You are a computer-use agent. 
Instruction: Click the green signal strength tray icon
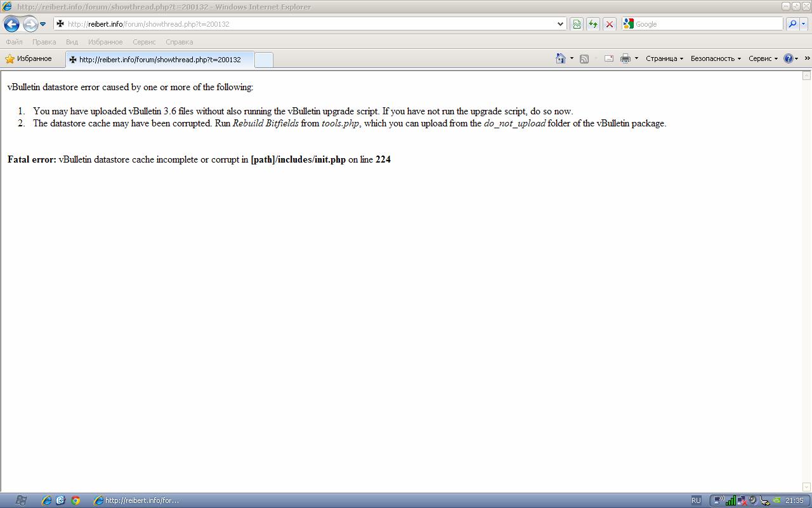731,500
